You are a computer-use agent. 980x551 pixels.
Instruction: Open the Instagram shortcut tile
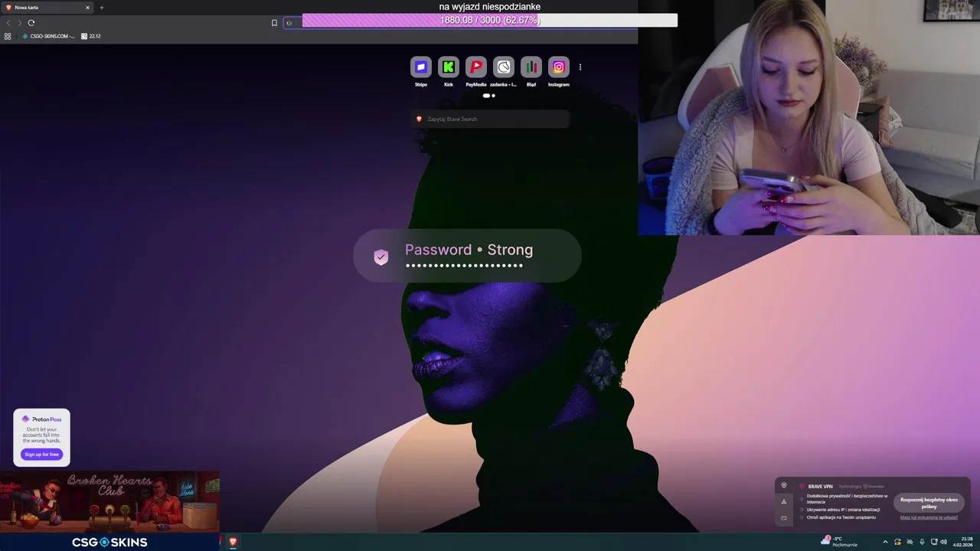point(558,67)
